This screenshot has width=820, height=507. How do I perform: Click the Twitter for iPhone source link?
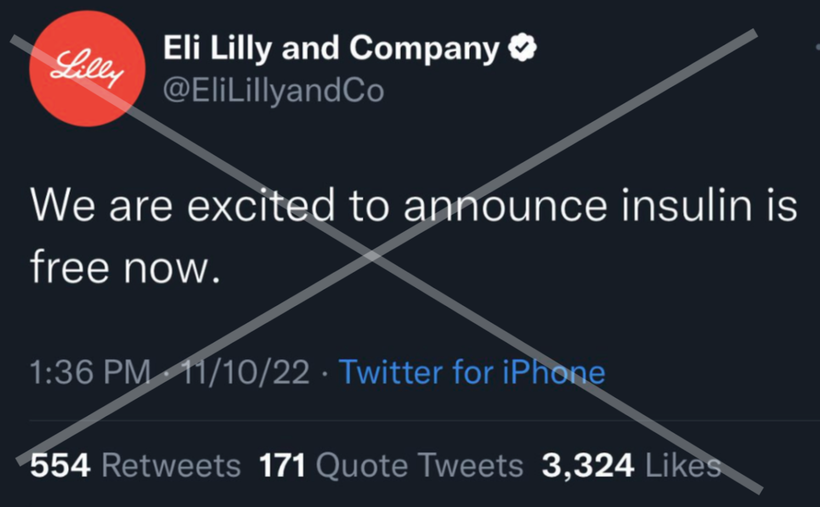[472, 372]
